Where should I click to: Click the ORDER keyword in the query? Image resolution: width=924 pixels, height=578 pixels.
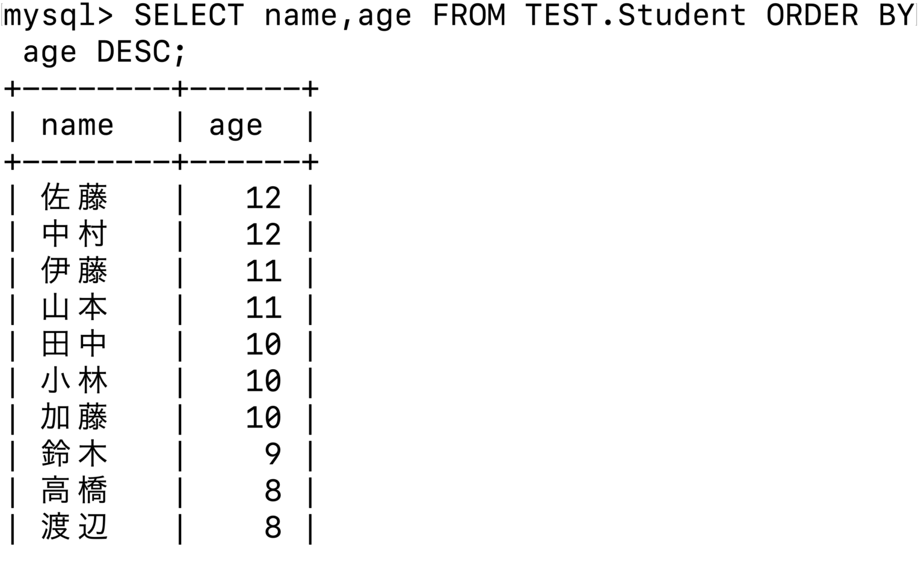[812, 16]
